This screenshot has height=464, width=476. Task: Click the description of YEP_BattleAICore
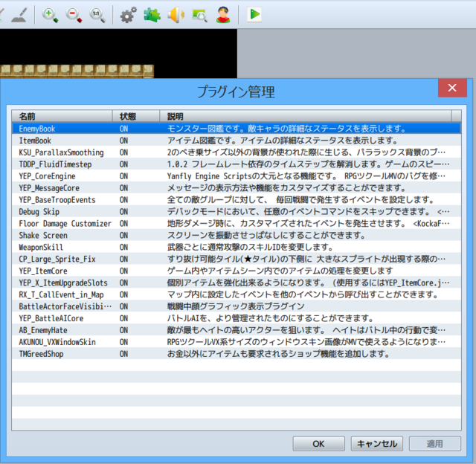[270, 318]
